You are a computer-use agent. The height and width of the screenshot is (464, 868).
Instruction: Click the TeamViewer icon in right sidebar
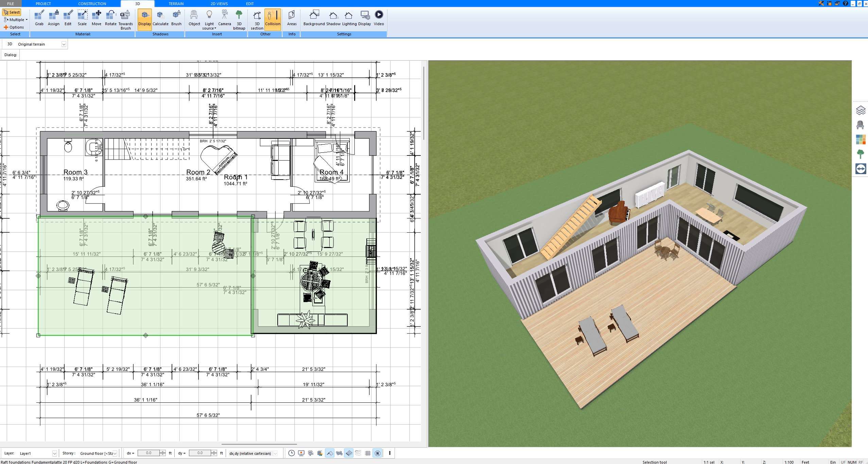pyautogui.click(x=860, y=169)
